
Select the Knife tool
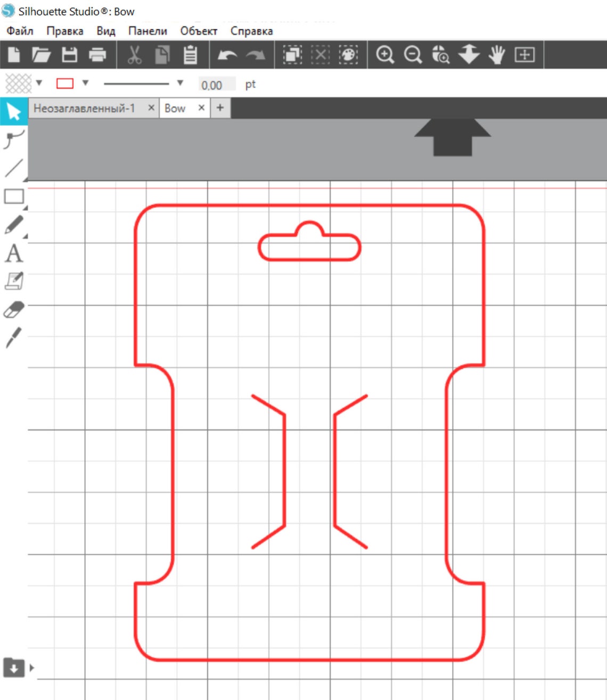click(14, 337)
